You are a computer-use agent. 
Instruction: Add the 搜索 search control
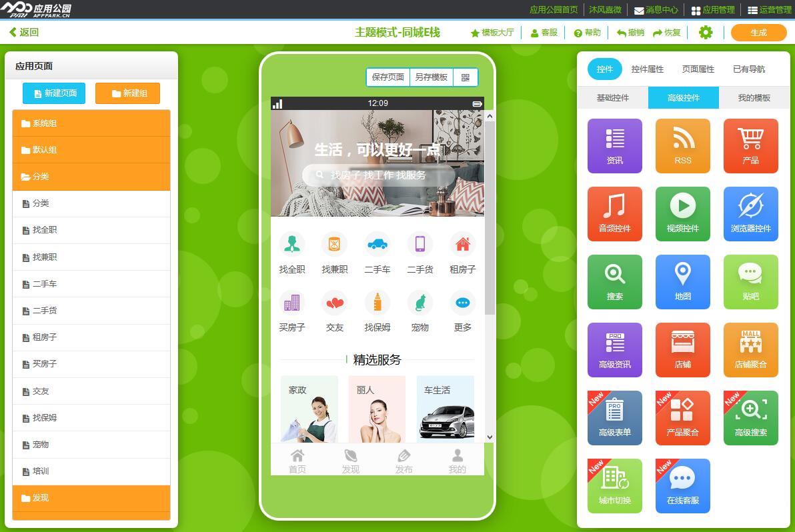click(x=614, y=281)
